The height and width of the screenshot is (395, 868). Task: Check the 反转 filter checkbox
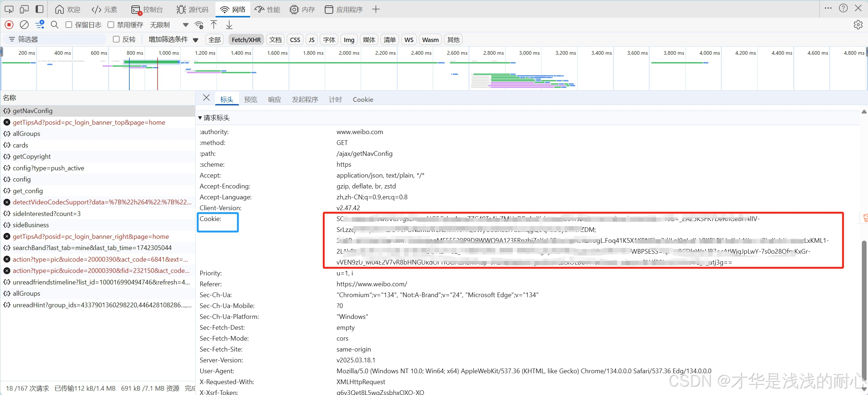(116, 39)
